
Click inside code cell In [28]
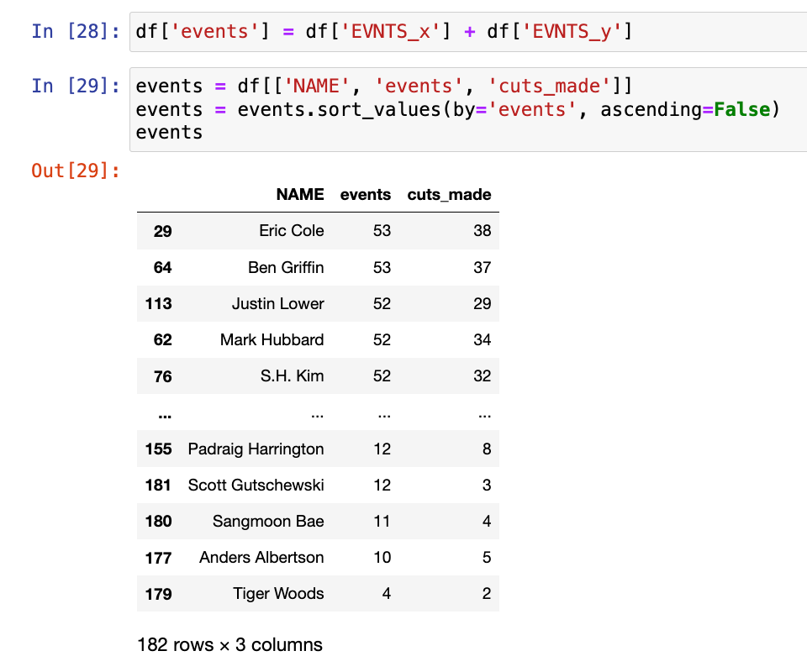pyautogui.click(x=468, y=32)
